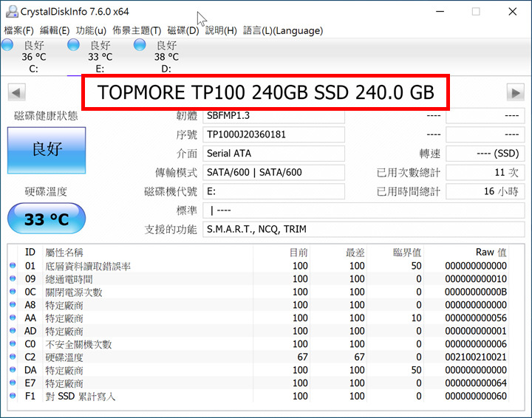Click the 33 °C temperature button
The image size is (532, 418).
(47, 219)
